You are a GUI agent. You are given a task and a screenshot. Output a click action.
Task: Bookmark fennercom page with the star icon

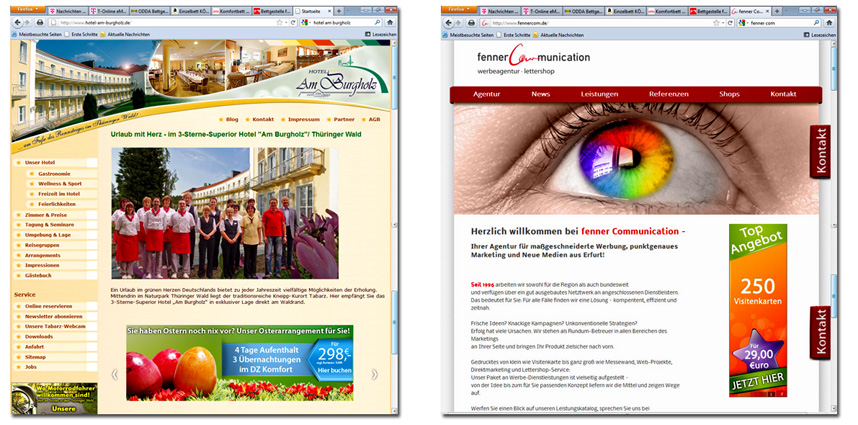716,22
